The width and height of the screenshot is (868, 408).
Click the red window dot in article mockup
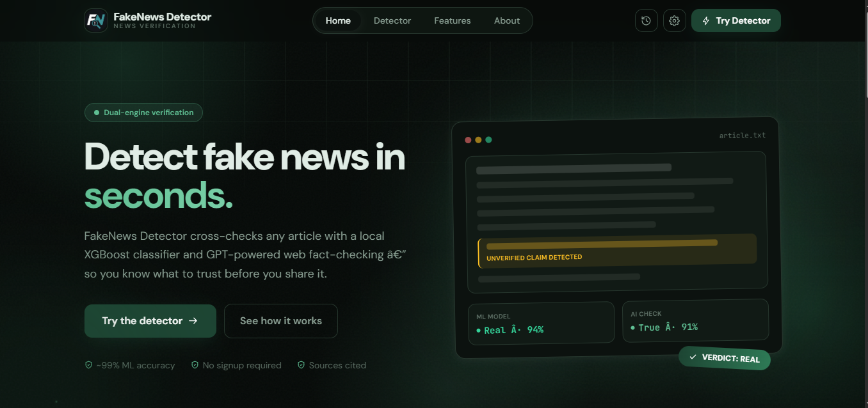(468, 139)
